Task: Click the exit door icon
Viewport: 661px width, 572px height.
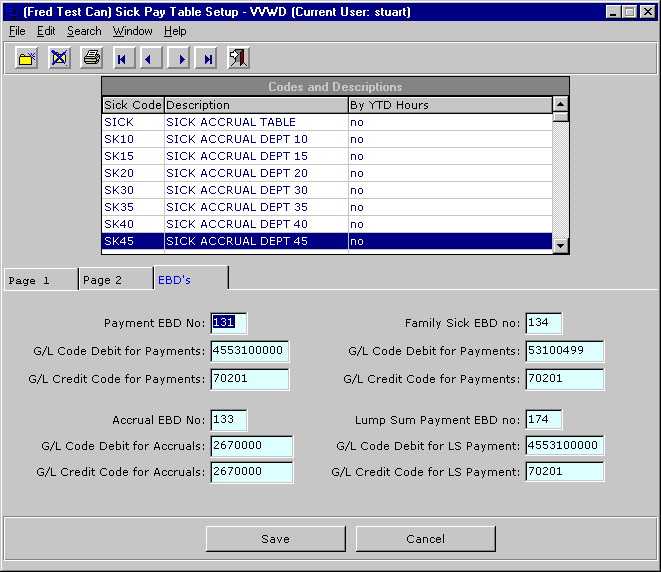Action: click(x=238, y=58)
